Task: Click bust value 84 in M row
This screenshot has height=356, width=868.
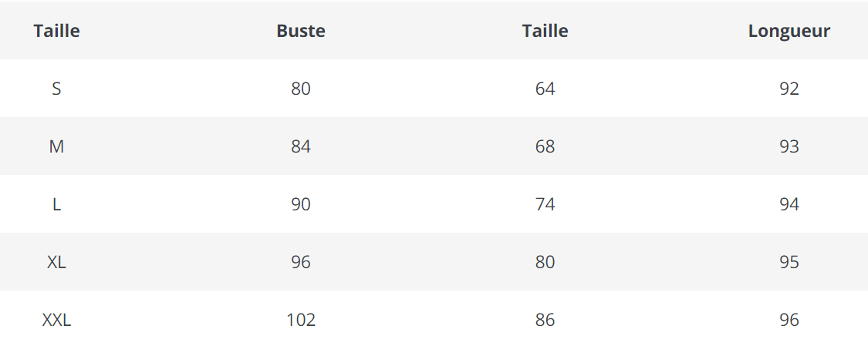Action: (x=301, y=146)
